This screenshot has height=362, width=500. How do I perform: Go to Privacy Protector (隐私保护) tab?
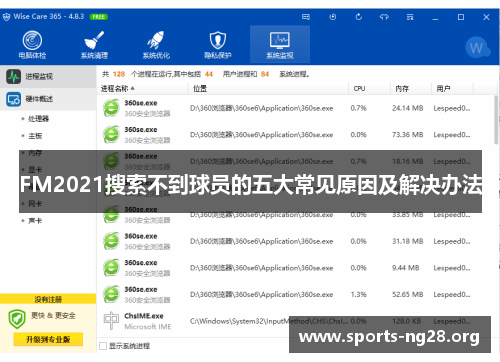pos(218,45)
